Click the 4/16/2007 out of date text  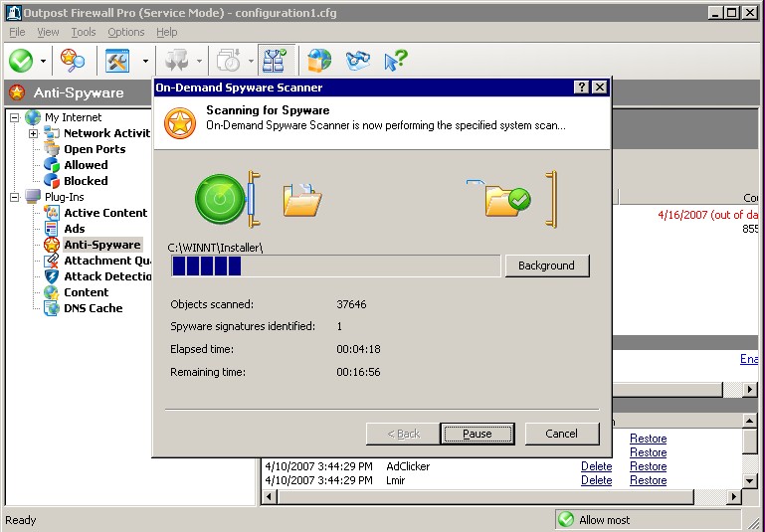coord(707,215)
